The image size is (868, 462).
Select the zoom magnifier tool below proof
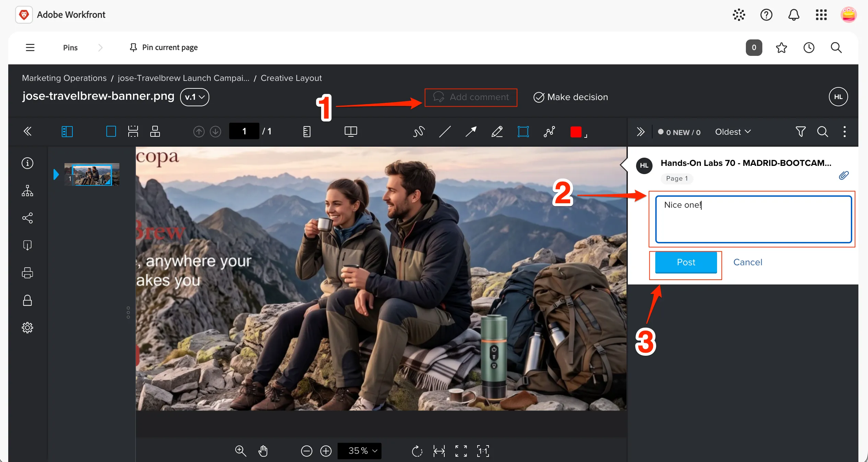241,451
